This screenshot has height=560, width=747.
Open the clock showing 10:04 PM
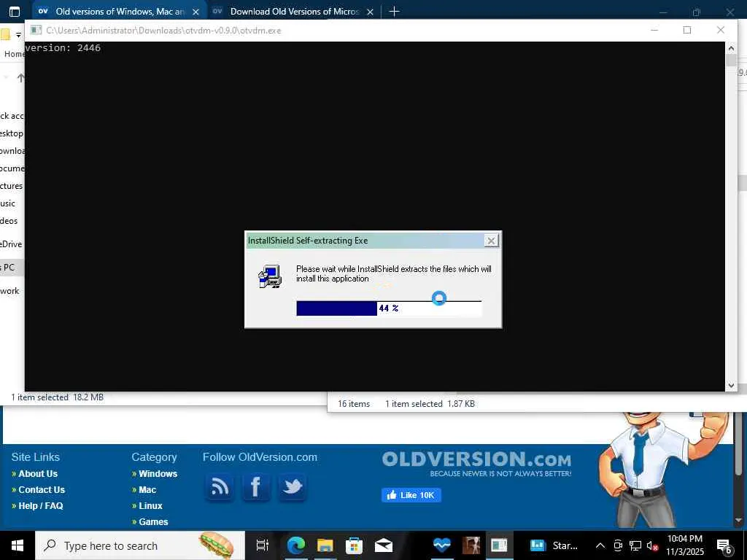(x=684, y=545)
